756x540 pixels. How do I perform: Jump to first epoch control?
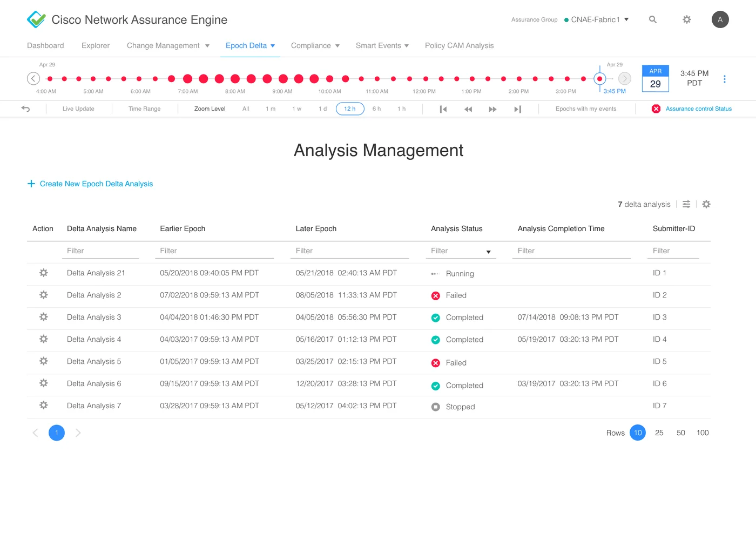click(x=443, y=109)
